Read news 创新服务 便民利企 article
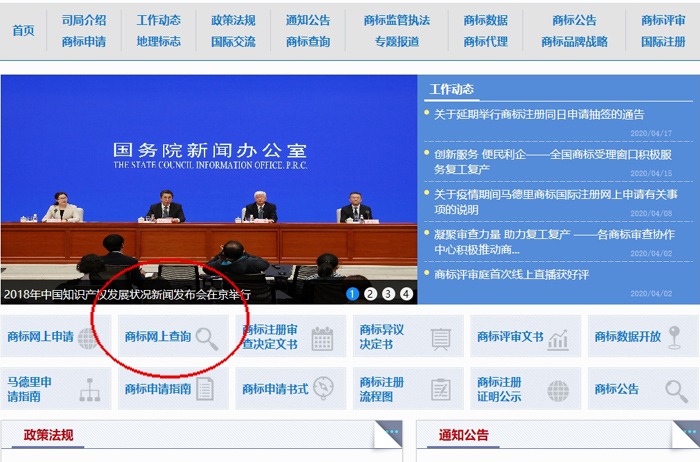The width and height of the screenshot is (700, 462). pyautogui.click(x=553, y=162)
